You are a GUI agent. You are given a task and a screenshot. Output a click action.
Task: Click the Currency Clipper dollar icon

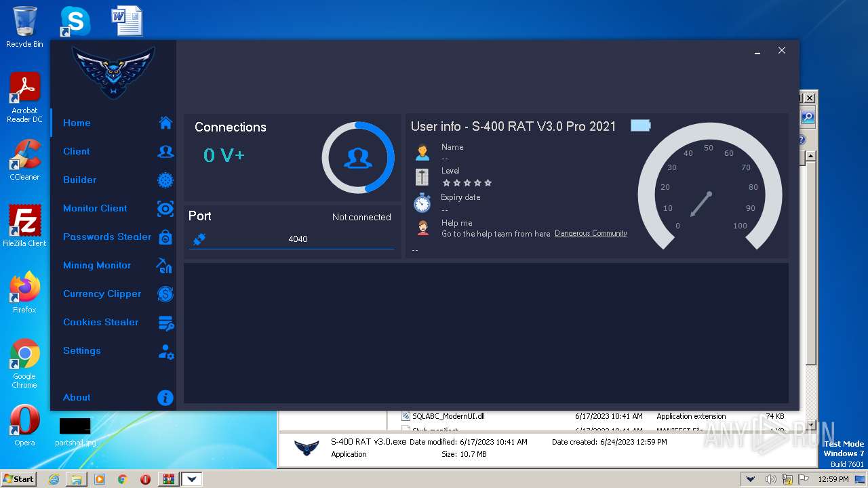[x=165, y=293]
